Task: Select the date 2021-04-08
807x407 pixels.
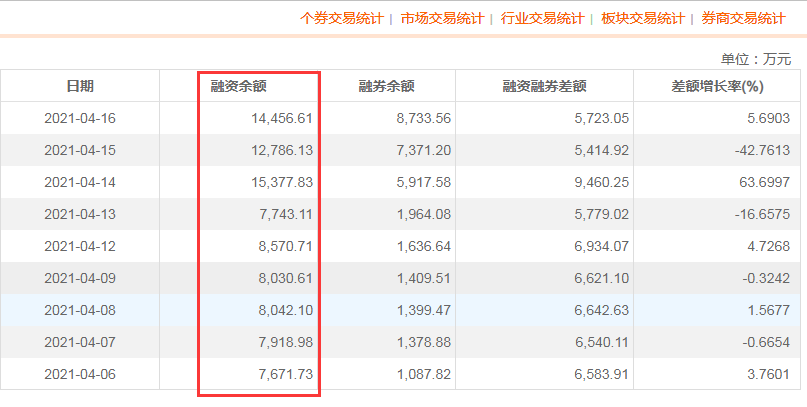Action: tap(80, 310)
